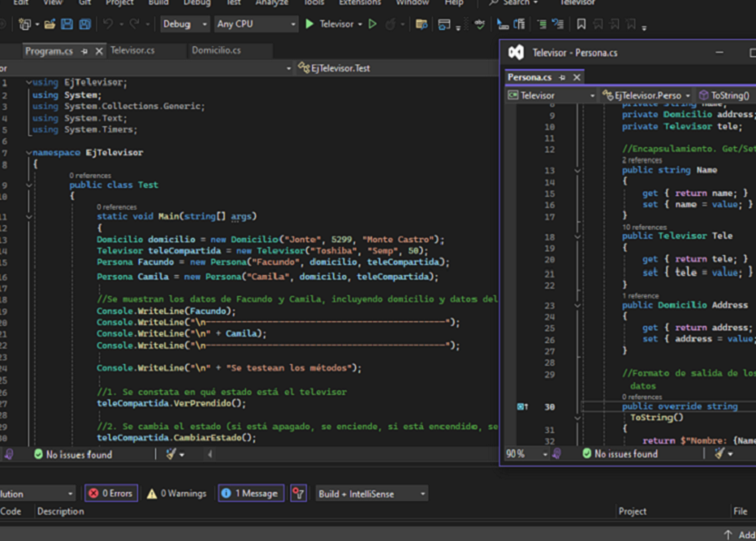The width and height of the screenshot is (756, 541).
Task: Open the Any CPU platform dropdown
Action: tap(256, 25)
